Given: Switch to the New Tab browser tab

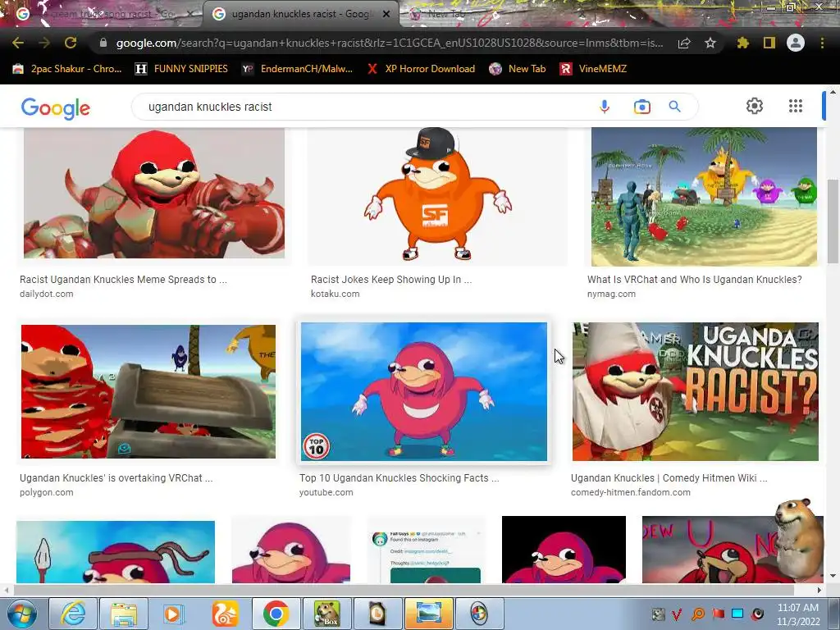Looking at the screenshot, I should pos(445,14).
